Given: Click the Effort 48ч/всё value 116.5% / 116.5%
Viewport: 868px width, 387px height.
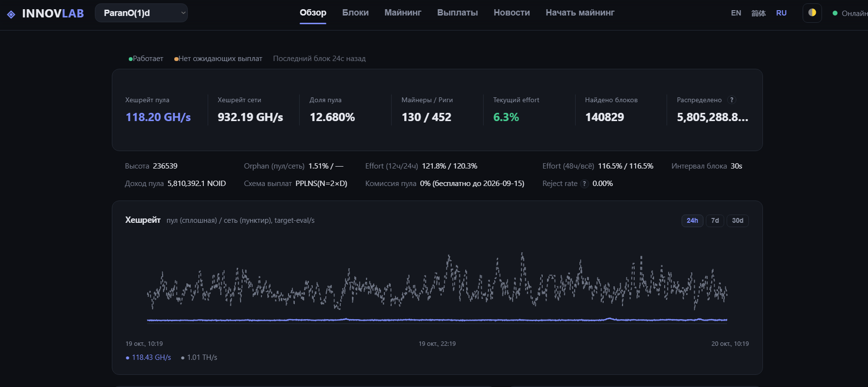Looking at the screenshot, I should coord(625,166).
